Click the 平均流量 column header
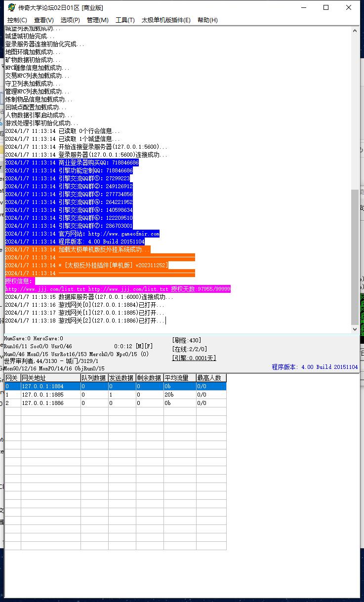Viewport: 364px width, 602px height. tap(180, 378)
